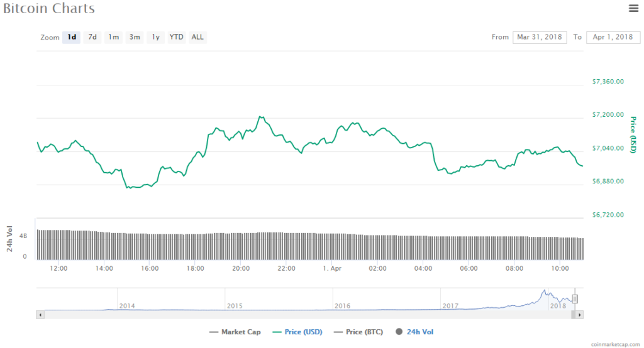Screen dimensions: 644x348
Task: Select YTD zoom range
Action: pos(177,37)
